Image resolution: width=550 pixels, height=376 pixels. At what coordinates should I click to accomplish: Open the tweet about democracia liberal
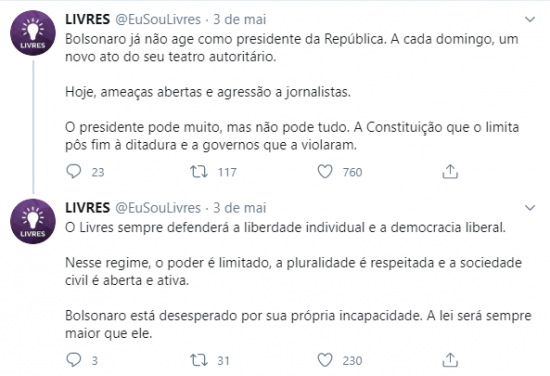[298, 280]
